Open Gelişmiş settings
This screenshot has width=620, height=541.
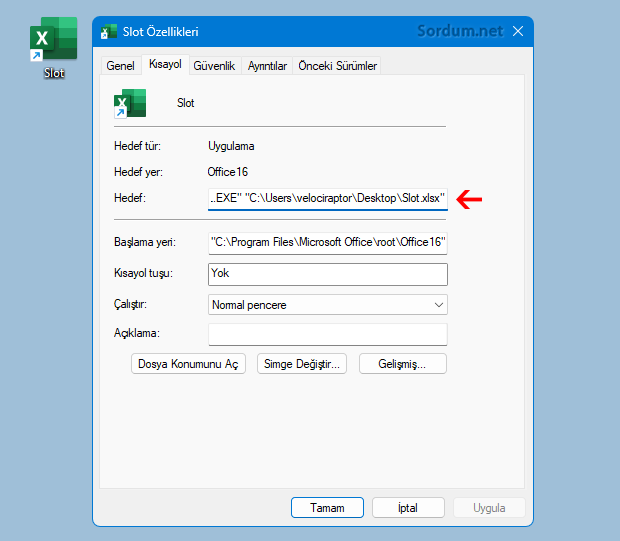[x=403, y=363]
